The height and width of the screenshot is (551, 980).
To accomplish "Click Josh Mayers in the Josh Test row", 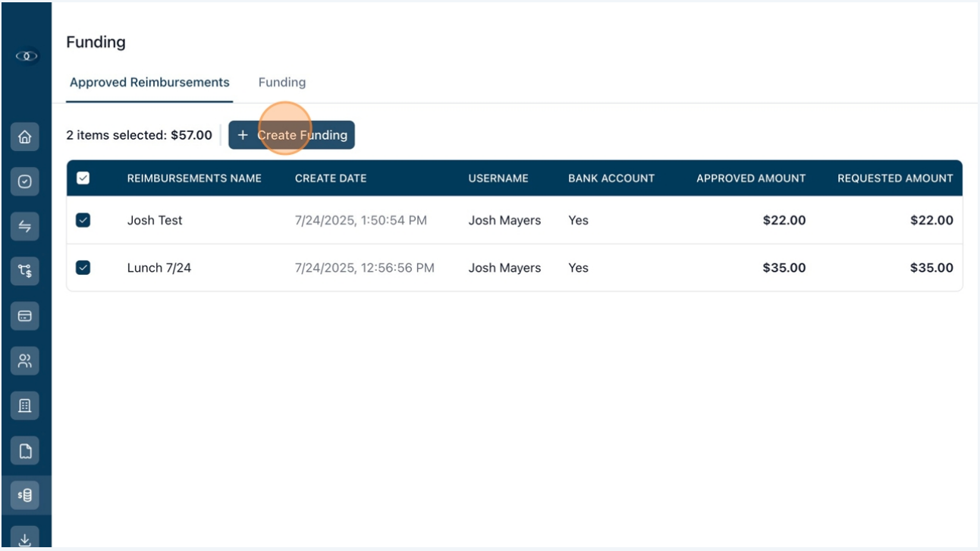I will coord(504,220).
